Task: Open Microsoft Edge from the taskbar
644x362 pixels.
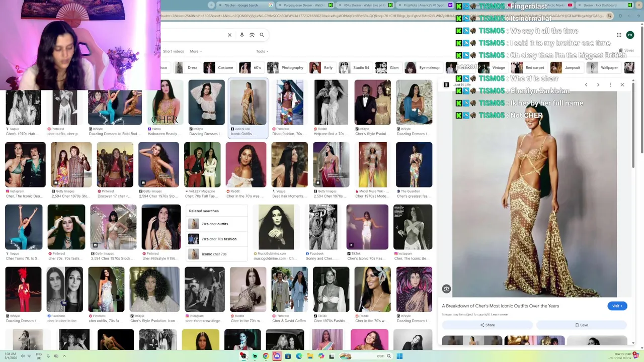Action: tap(299, 356)
